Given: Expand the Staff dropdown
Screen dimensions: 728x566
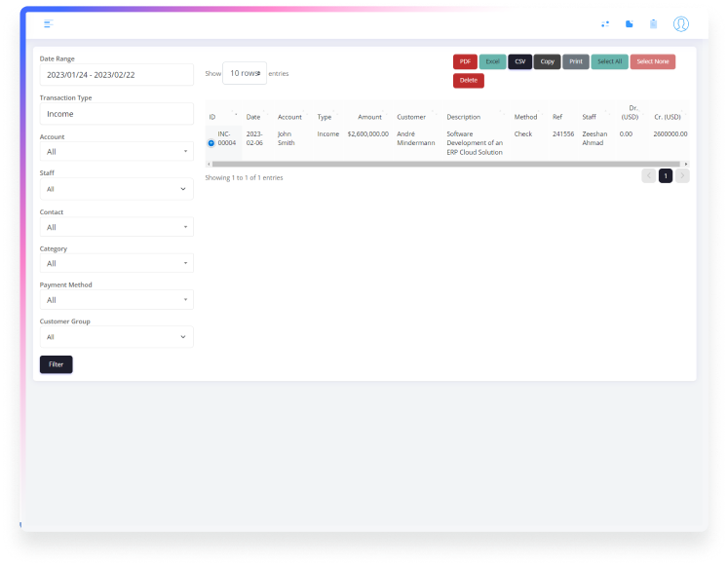Looking at the screenshot, I should pyautogui.click(x=116, y=189).
